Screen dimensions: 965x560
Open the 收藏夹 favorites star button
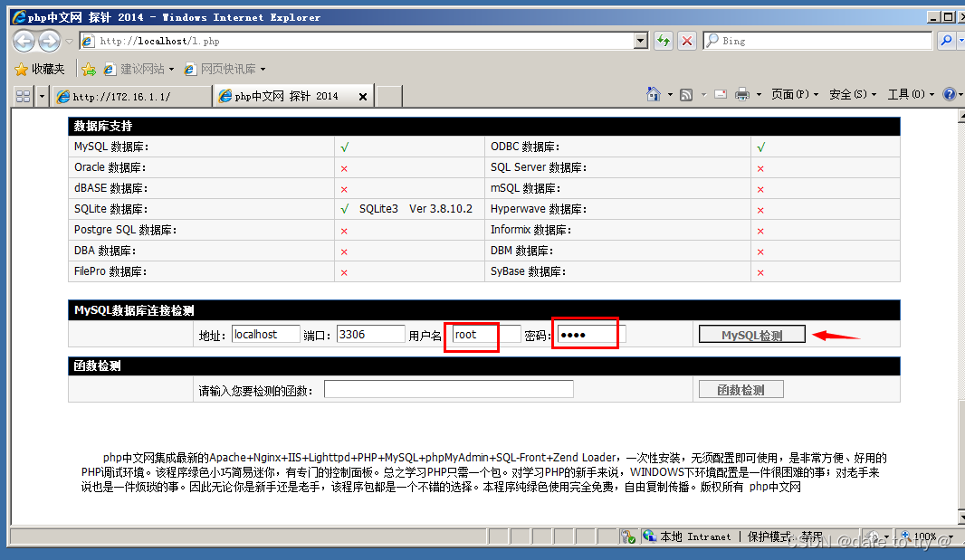click(40, 69)
